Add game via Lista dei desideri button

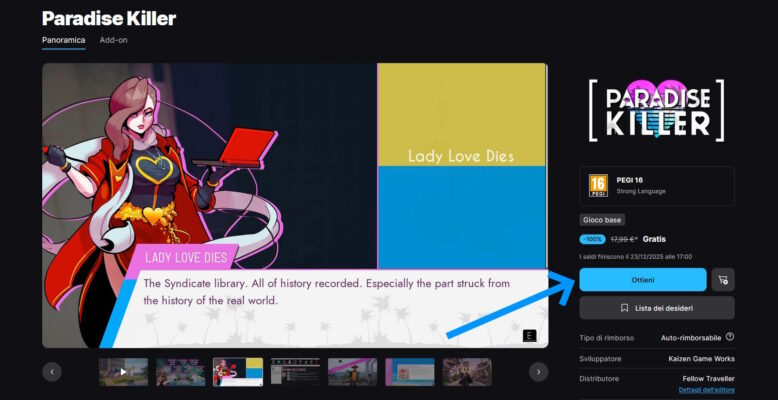coord(656,308)
